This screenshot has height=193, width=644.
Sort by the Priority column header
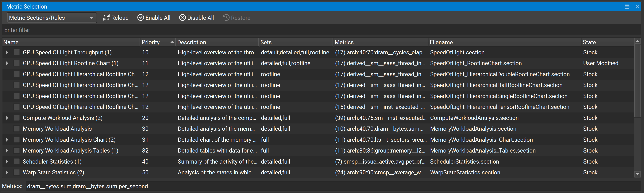click(x=157, y=42)
